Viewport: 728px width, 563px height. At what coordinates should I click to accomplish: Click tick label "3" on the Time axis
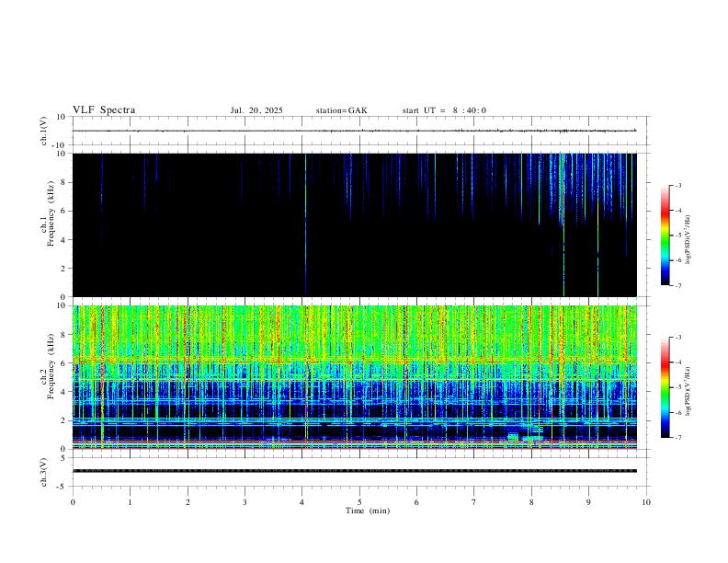(x=245, y=502)
